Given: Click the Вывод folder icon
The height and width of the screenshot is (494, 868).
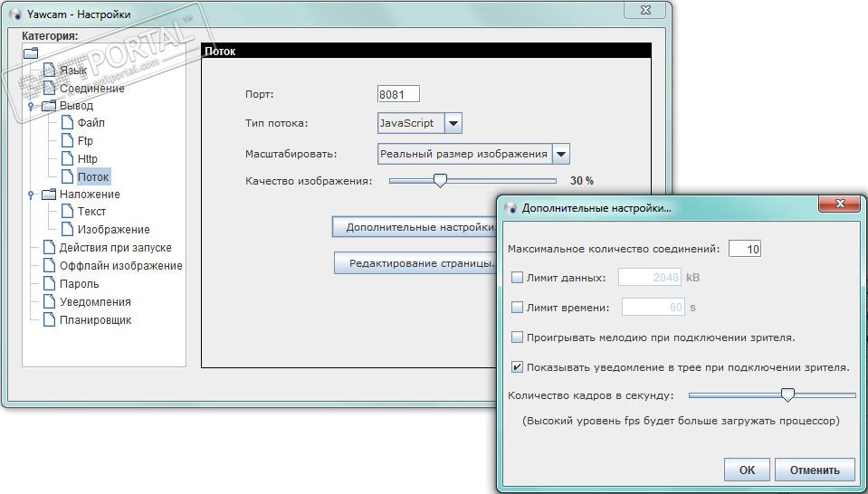Looking at the screenshot, I should (x=49, y=105).
